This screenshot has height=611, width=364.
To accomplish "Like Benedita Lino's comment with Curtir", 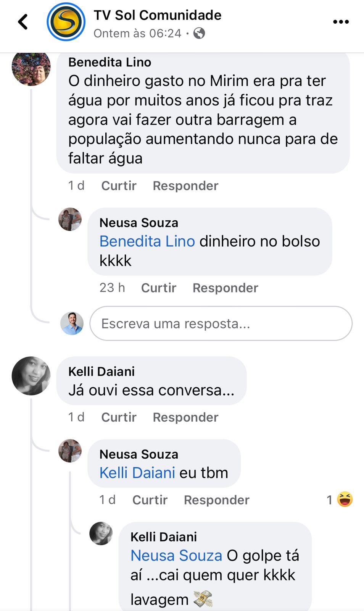I will [119, 186].
